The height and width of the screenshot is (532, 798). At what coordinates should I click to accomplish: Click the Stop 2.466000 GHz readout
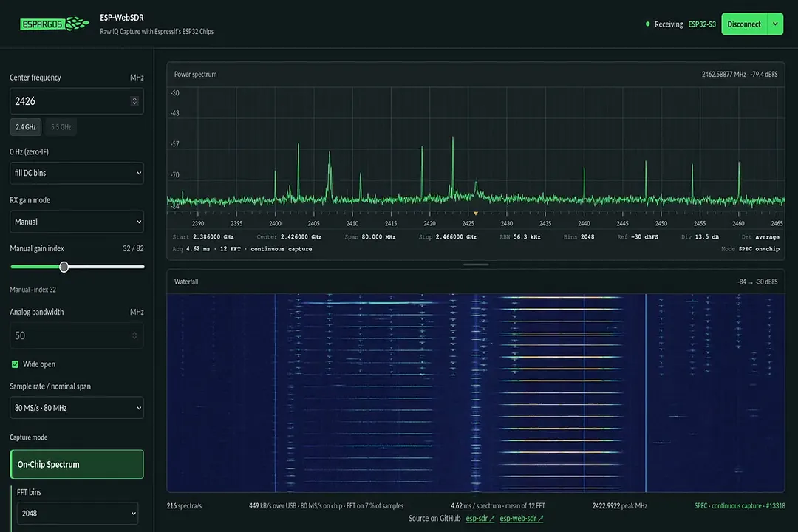(447, 236)
